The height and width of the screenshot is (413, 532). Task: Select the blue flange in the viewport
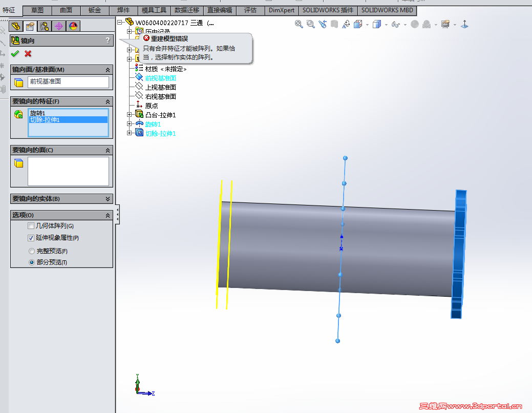(x=459, y=254)
